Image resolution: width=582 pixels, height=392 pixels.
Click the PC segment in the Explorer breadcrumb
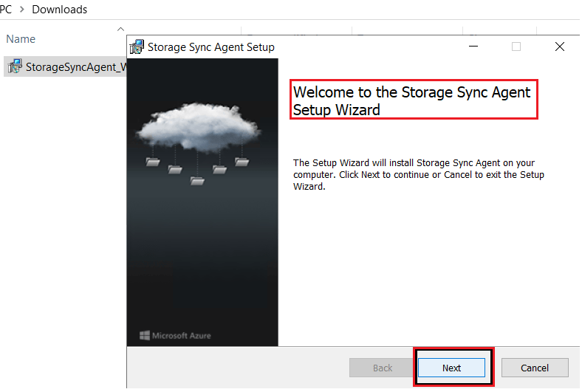pos(6,10)
